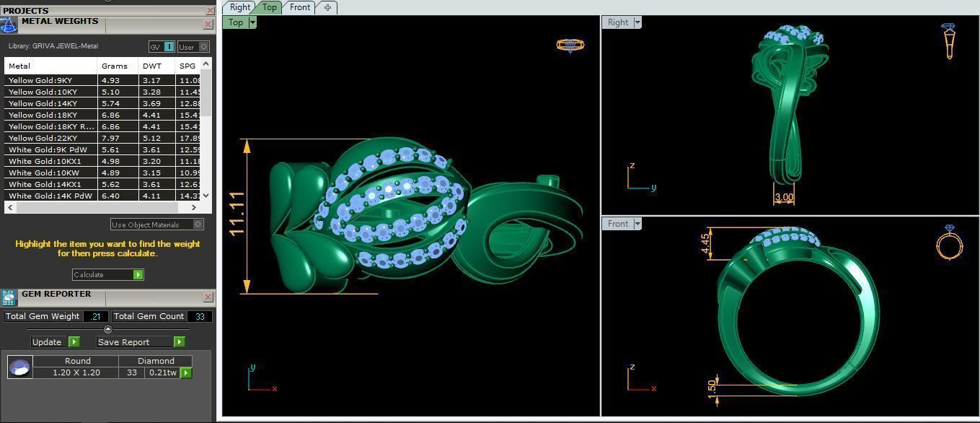Select the White Gold:10KW row
The height and width of the screenshot is (423, 980).
tap(102, 173)
